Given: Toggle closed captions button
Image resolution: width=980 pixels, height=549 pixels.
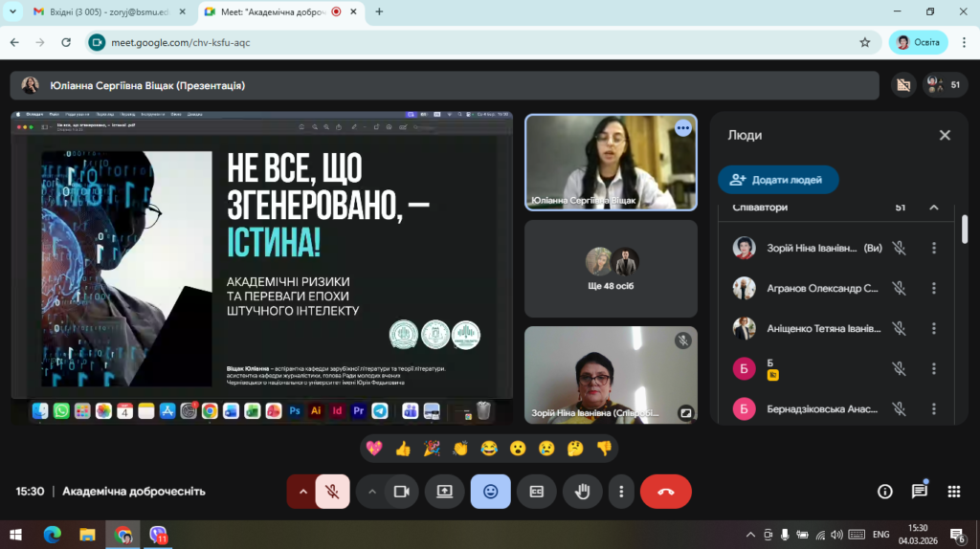Looking at the screenshot, I should pos(536,492).
